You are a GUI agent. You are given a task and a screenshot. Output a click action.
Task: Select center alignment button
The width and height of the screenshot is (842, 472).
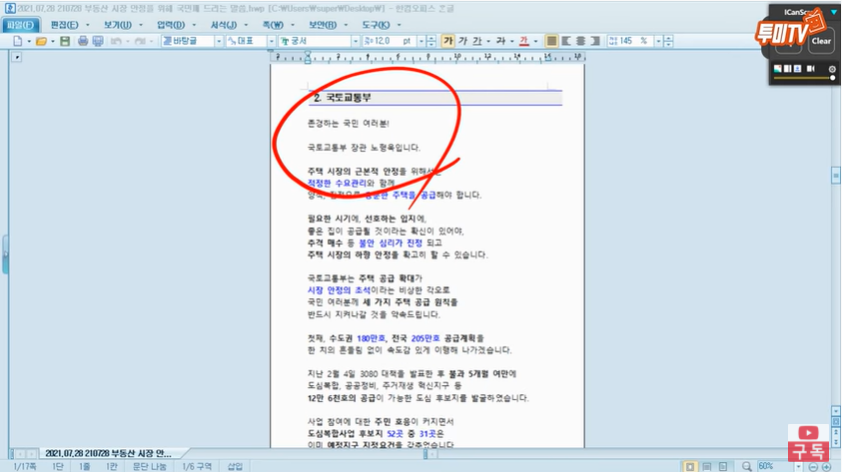[x=580, y=41]
